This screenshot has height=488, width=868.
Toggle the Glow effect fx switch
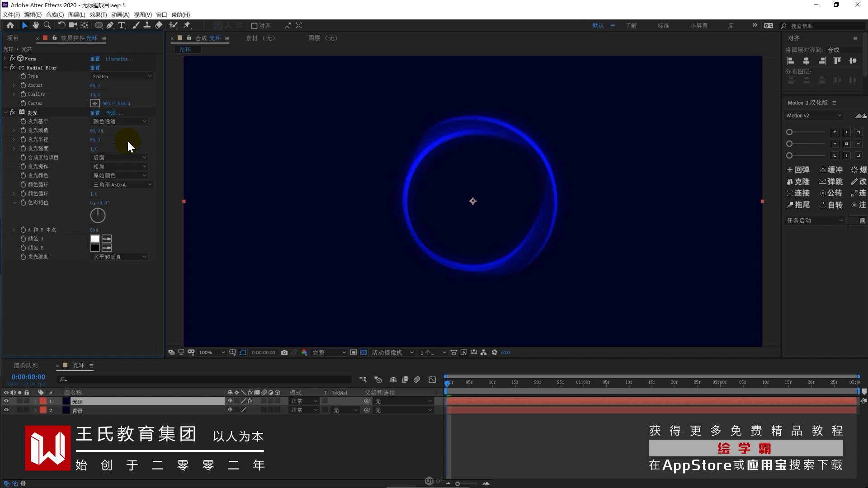click(x=12, y=113)
